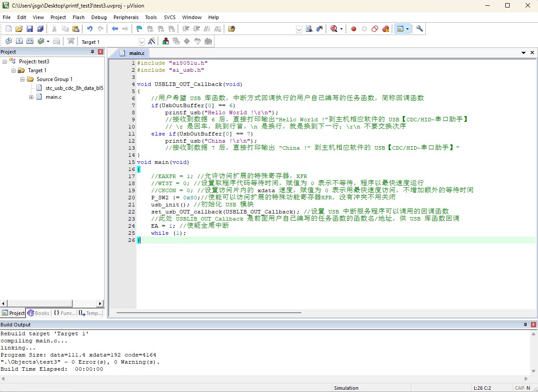Viewport: 538px width, 392px height.
Task: Open the editor tab list dropdown arrow
Action: 524,53
